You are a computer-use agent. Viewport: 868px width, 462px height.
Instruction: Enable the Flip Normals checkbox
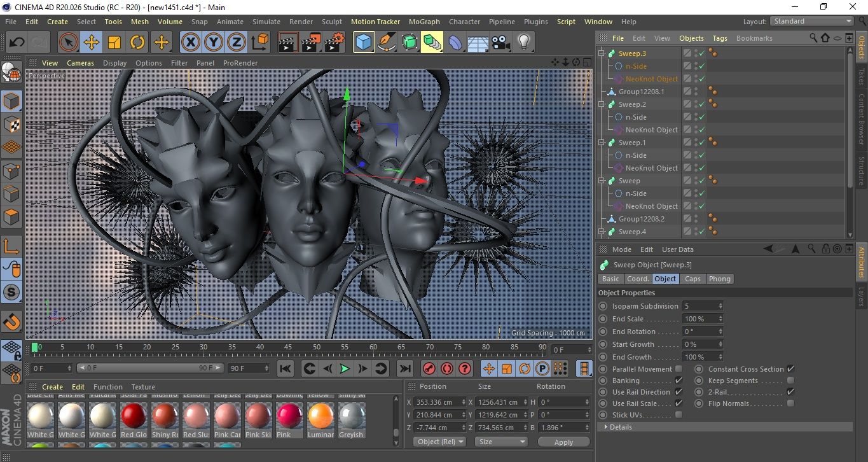point(790,403)
